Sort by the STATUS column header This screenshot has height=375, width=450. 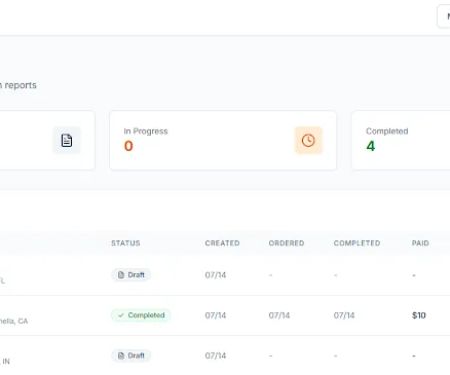(x=126, y=243)
